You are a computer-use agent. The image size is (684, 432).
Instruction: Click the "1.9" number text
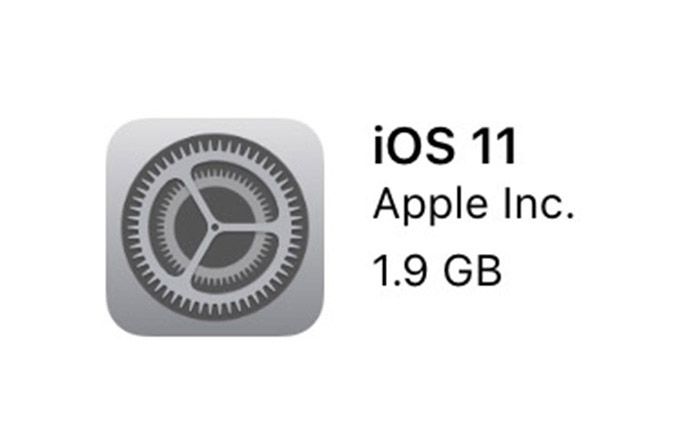[400, 271]
